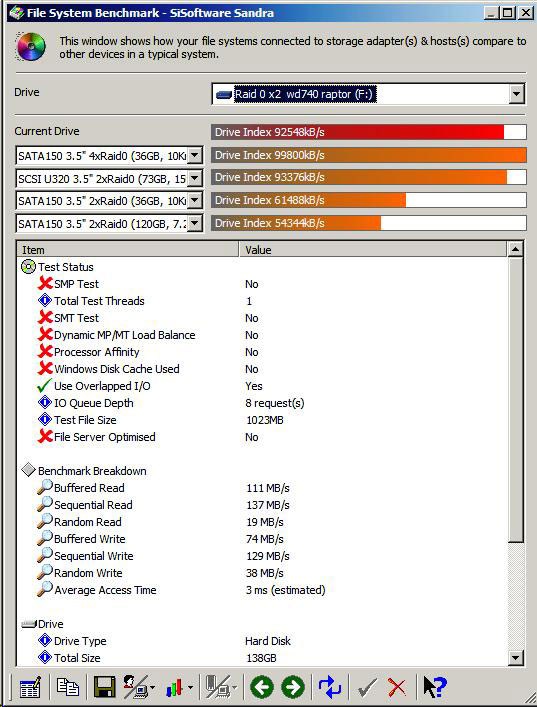Open SATA150 2xRaid0 120GB reference dropdown
Viewport: 537px width, 707px height.
[194, 223]
